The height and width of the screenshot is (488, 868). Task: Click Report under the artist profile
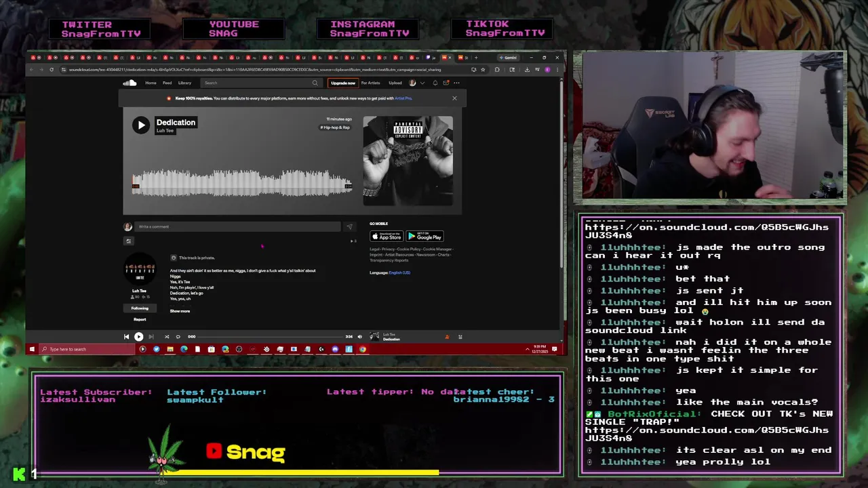pos(140,319)
